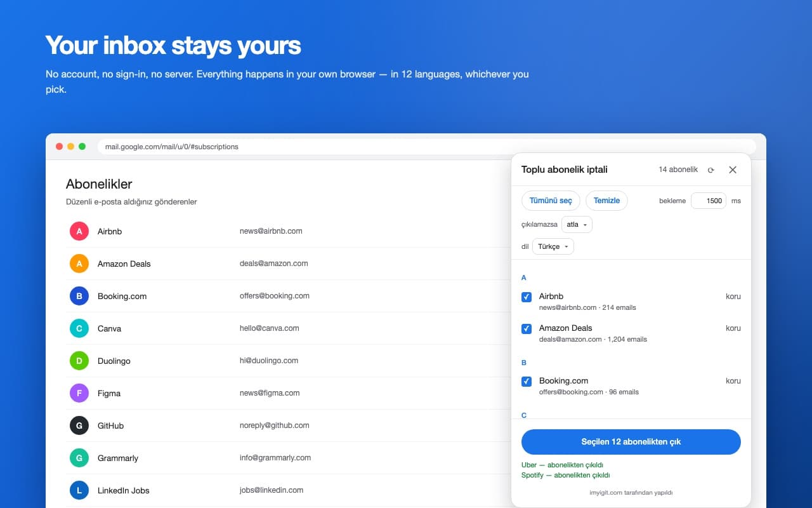Screen dimensions: 812x508
Task: Close the Toplu abonelik iptali panel
Action: pyautogui.click(x=733, y=170)
